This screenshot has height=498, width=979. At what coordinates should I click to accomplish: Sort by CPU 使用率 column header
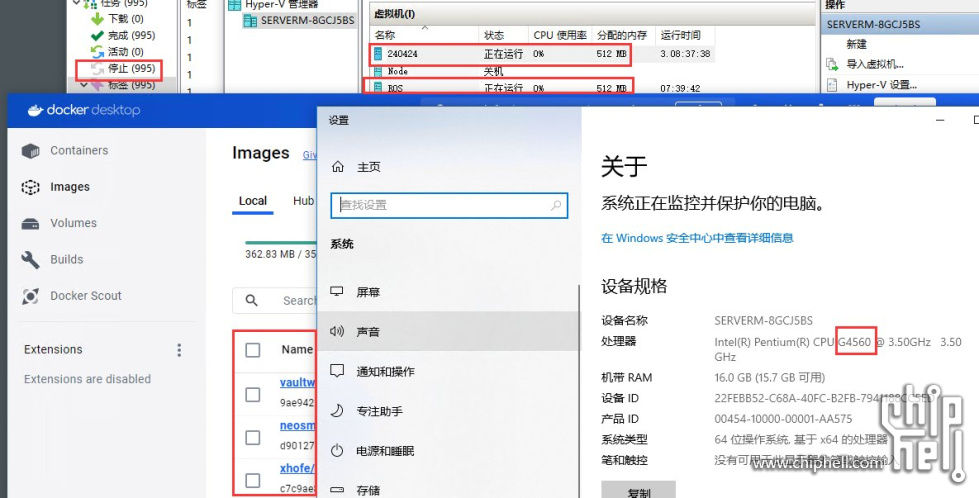560,35
